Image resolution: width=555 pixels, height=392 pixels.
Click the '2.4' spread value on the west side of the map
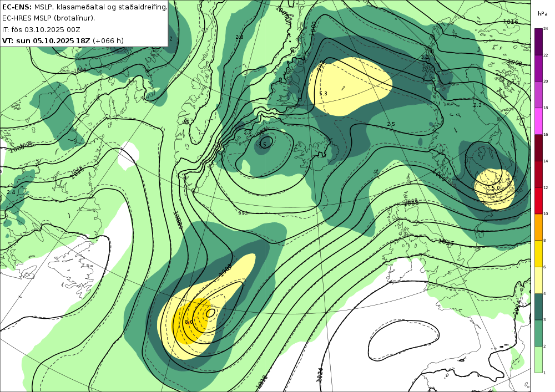(x=11, y=192)
